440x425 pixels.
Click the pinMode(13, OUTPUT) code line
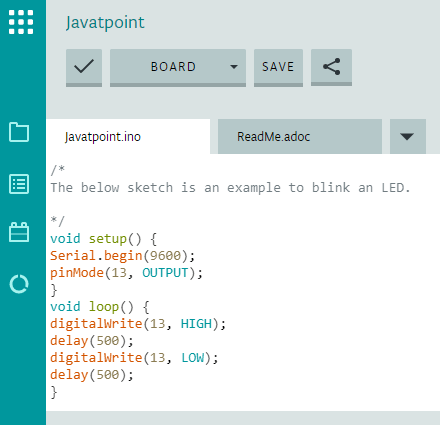coord(126,273)
